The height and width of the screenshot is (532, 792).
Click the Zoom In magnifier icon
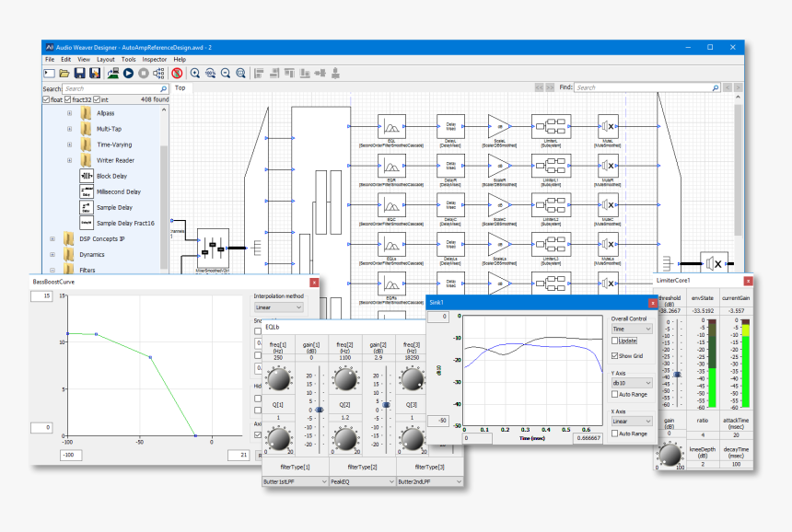click(194, 73)
